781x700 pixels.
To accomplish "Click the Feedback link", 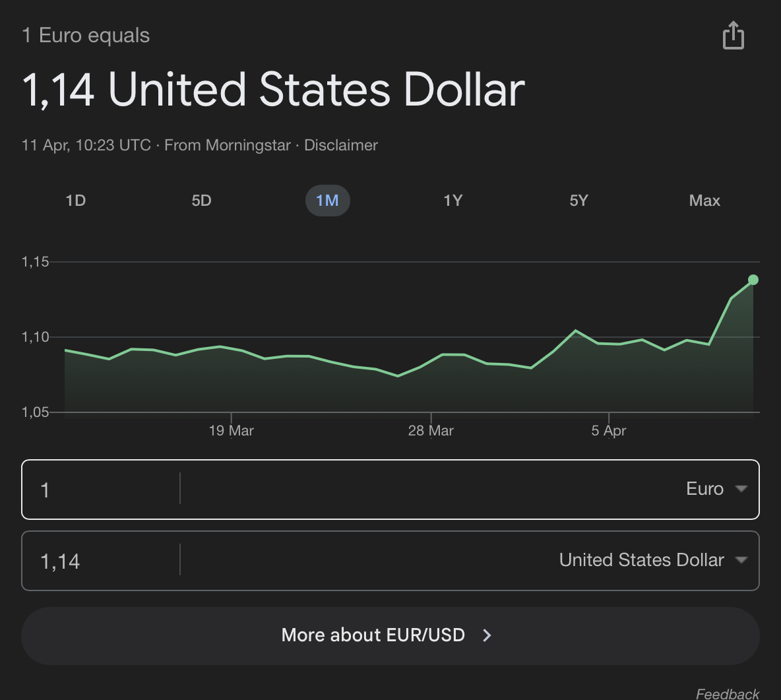I will click(x=727, y=693).
